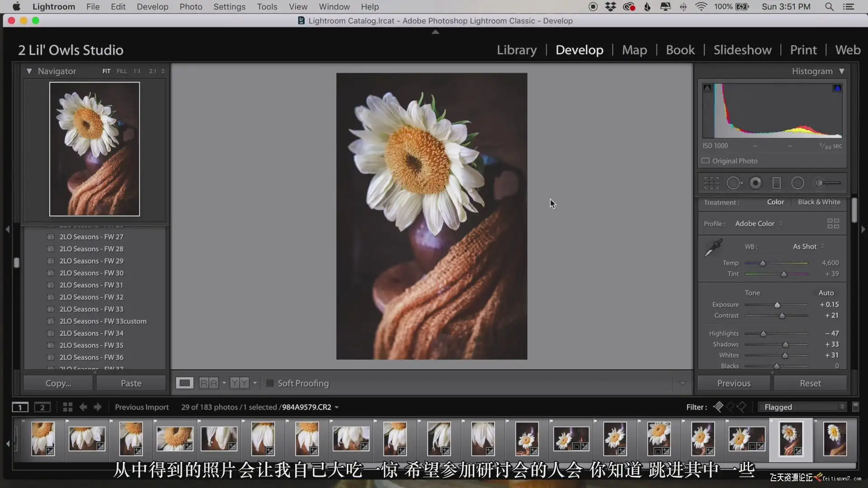Pick the White Balance Selector eyedropper
The image size is (868, 488).
click(713, 248)
